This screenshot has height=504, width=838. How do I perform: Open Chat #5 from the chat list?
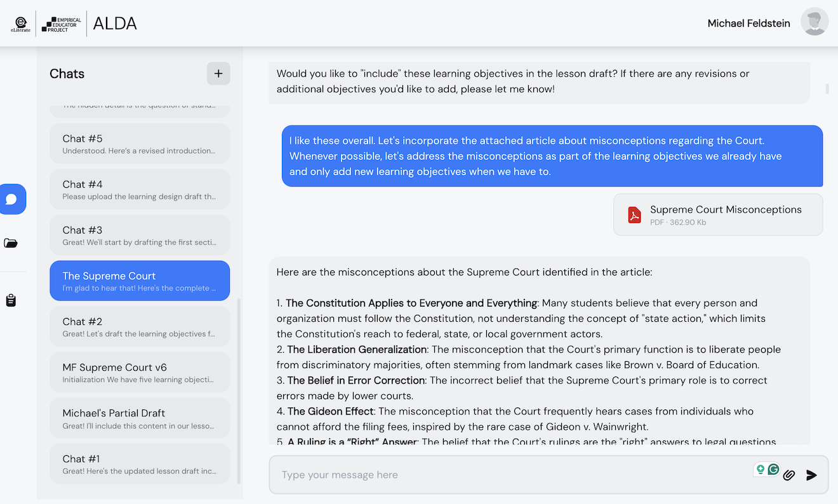[140, 143]
